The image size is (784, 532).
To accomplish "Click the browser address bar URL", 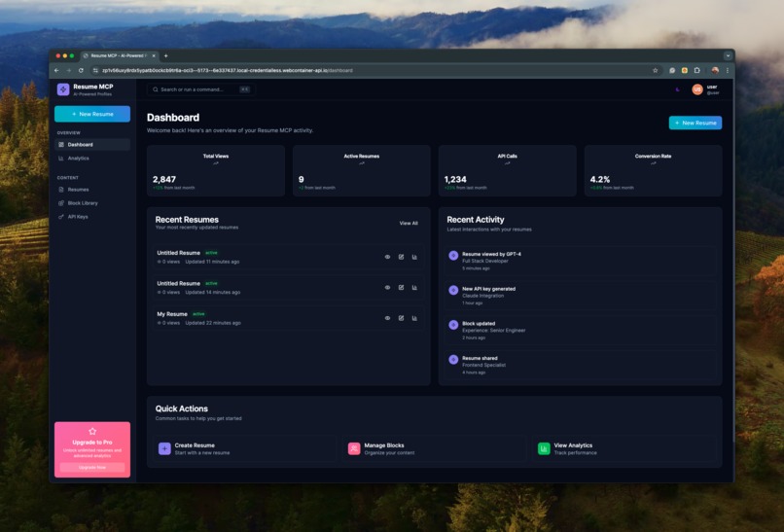I will coord(228,70).
